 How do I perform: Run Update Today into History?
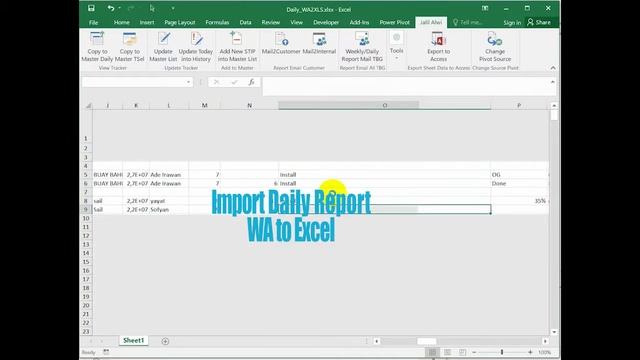[196, 47]
